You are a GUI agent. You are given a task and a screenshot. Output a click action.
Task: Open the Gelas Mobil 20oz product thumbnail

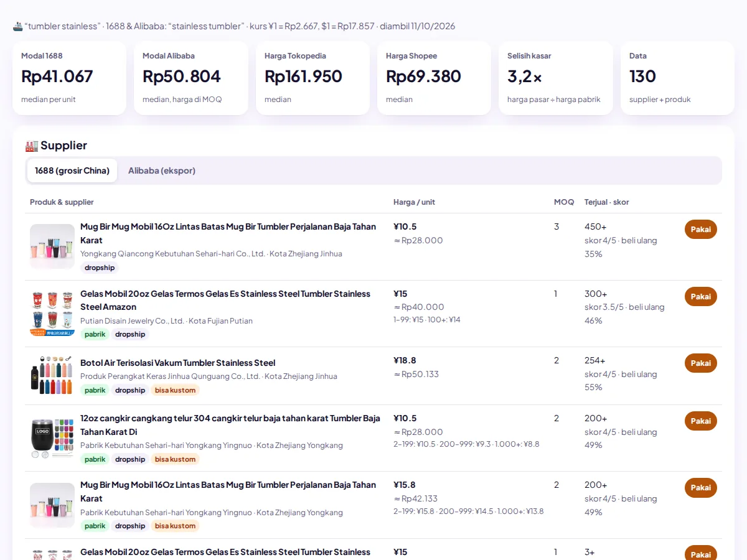click(52, 314)
